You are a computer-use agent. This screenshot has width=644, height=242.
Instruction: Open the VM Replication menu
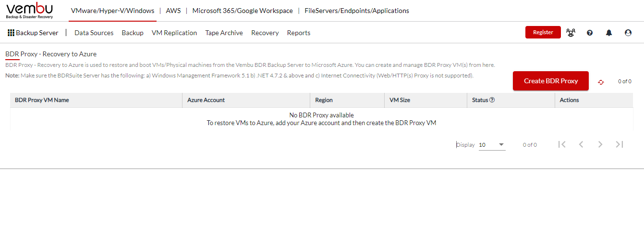(174, 33)
